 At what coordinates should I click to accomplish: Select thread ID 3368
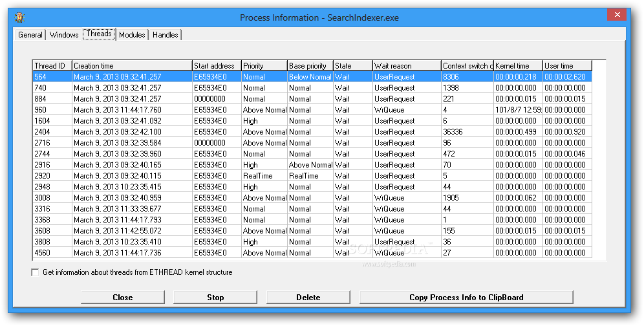(312, 219)
